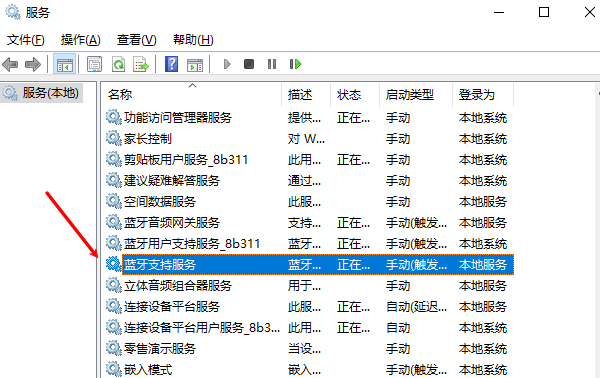Click the Back arrow toolbar icon
This screenshot has height=378, width=600.
[x=10, y=64]
